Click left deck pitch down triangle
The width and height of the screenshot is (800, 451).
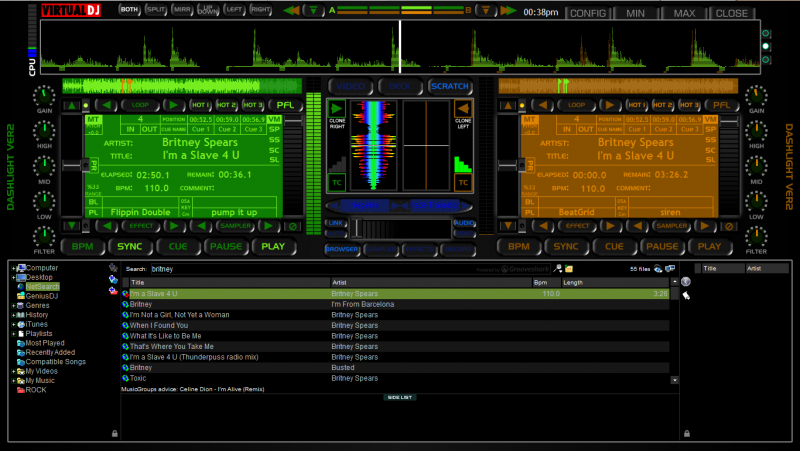point(71,226)
